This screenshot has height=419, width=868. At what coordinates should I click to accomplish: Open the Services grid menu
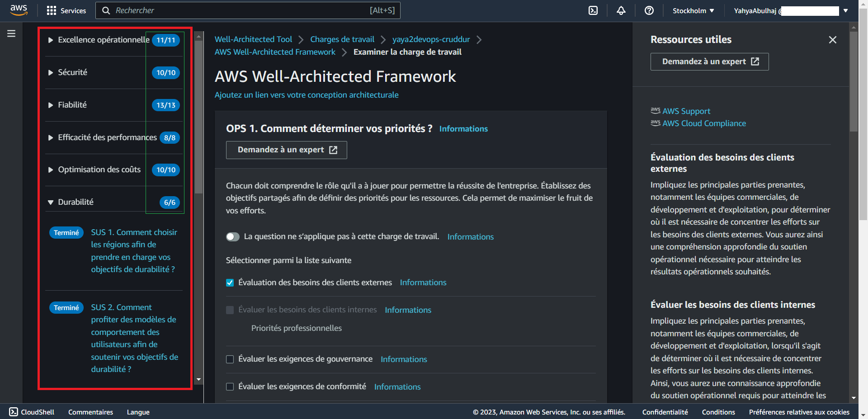(52, 10)
